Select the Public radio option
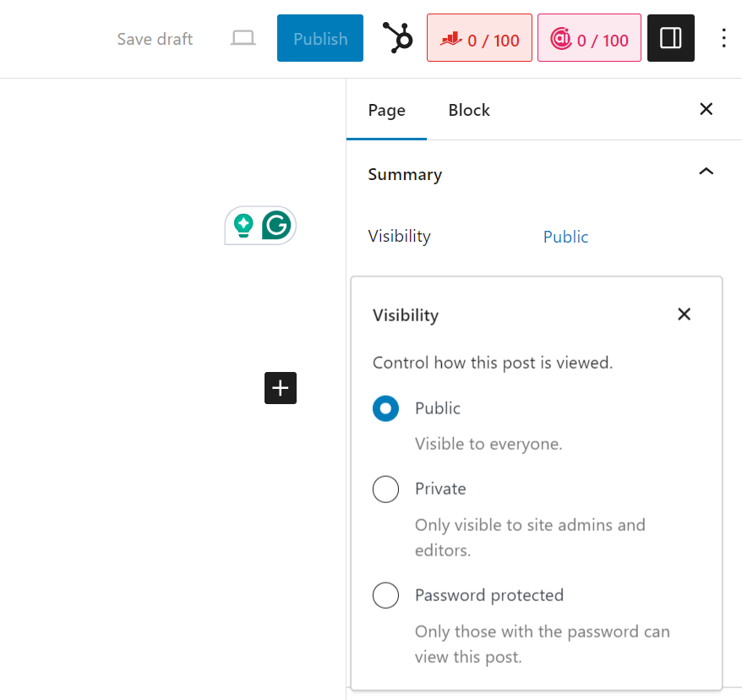 coord(385,408)
